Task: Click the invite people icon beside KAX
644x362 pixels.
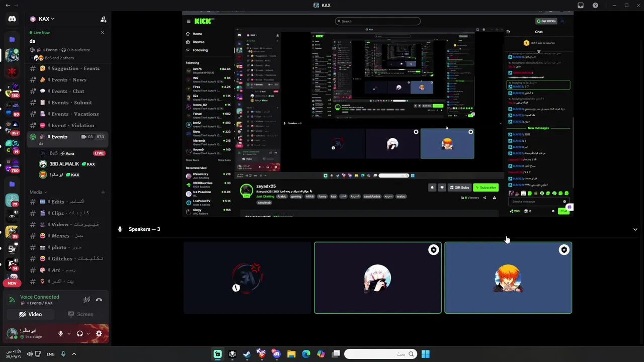Action: click(x=103, y=19)
